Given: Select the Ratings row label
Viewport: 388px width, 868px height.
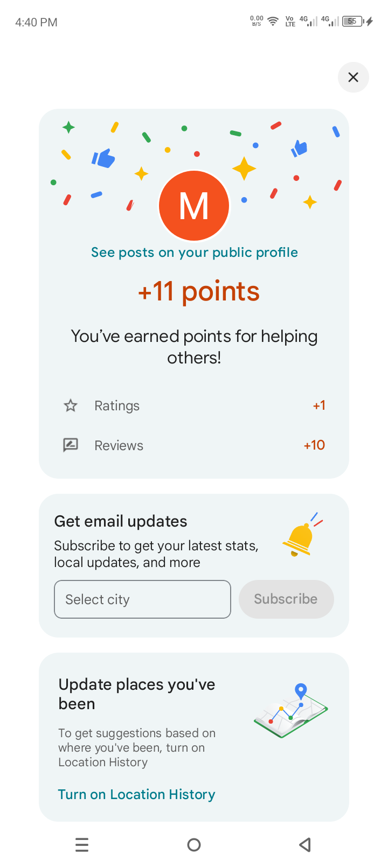Looking at the screenshot, I should point(117,405).
